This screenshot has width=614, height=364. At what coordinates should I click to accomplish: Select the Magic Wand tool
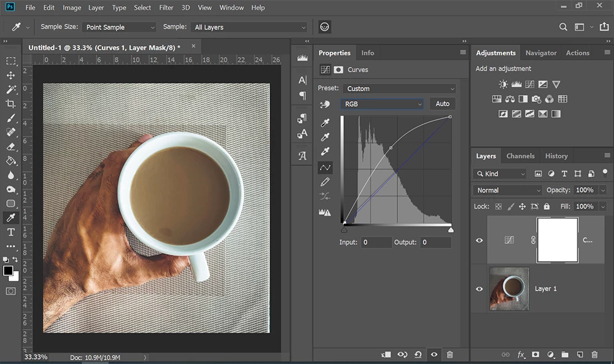coord(11,89)
